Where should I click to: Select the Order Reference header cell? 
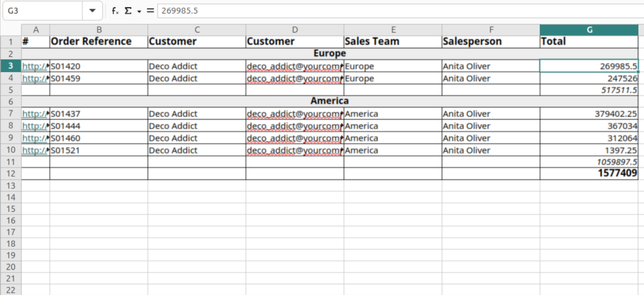tap(99, 42)
